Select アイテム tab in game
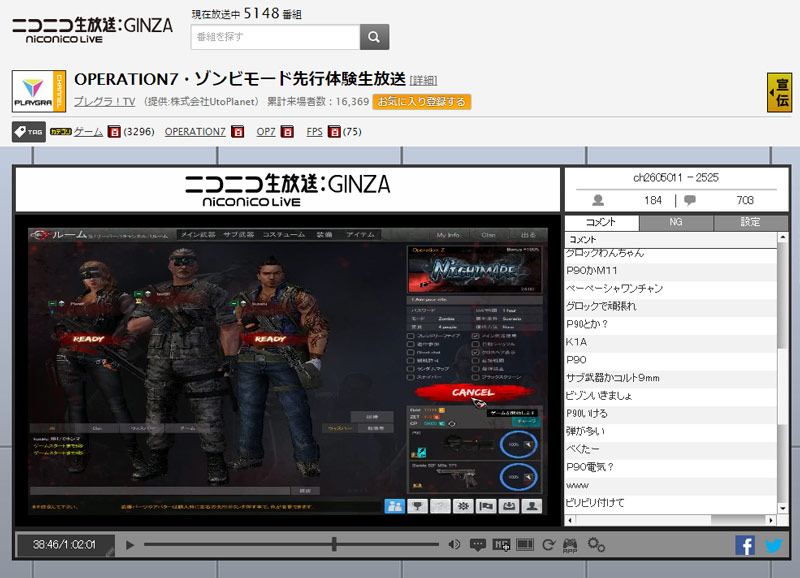 (x=360, y=235)
